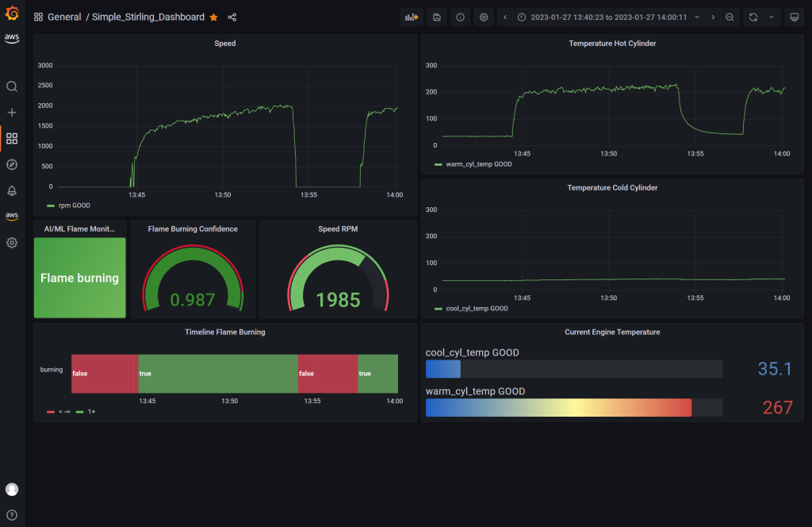Image resolution: width=812 pixels, height=527 pixels.
Task: Open Explore using the compass sidebar icon
Action: [11, 164]
